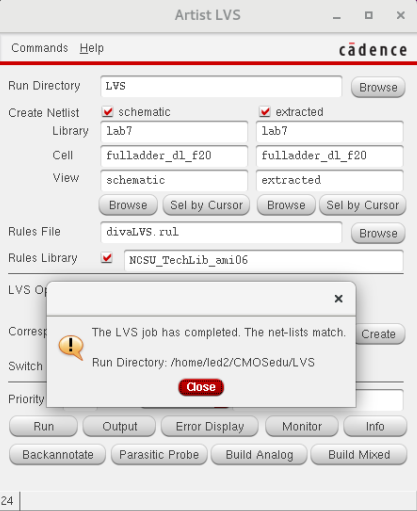The image size is (417, 511).
Task: Open the Commands menu
Action: (40, 48)
